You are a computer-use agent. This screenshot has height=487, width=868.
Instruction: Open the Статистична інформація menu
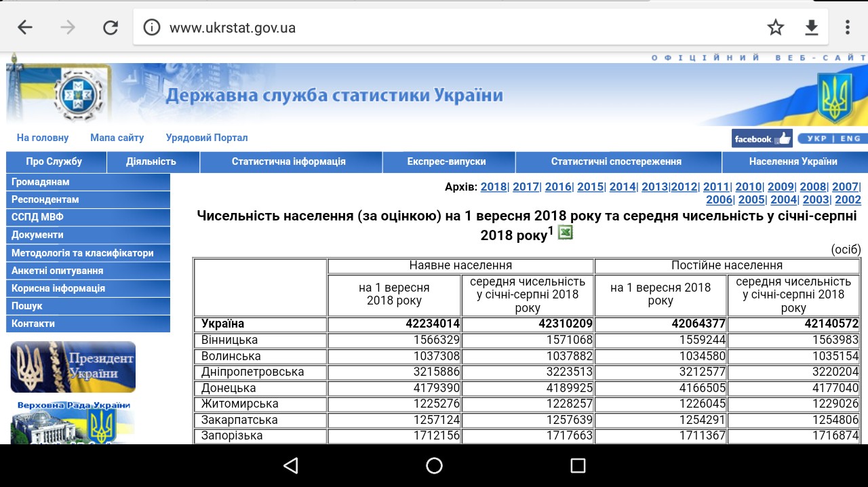click(288, 161)
